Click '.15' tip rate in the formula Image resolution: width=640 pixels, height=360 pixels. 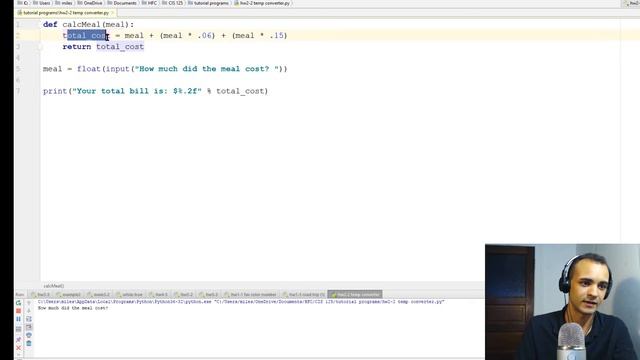click(x=277, y=36)
